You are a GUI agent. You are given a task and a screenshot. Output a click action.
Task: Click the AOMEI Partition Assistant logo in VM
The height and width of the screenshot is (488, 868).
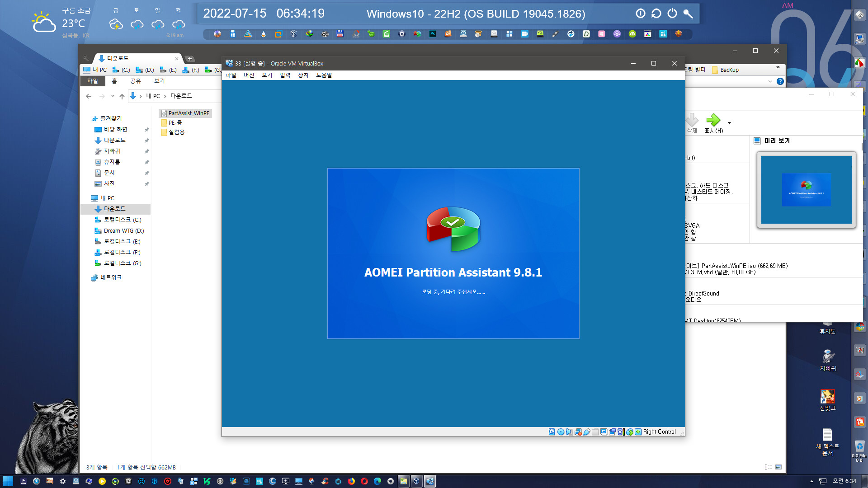click(x=453, y=229)
